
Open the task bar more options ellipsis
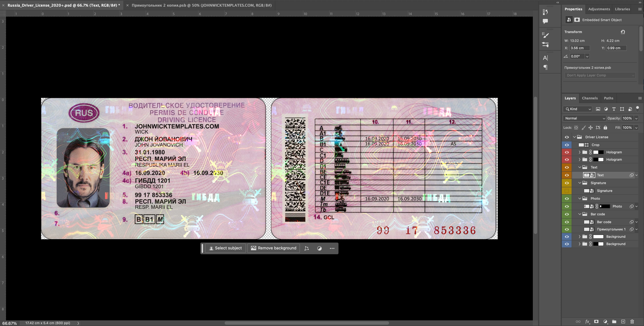(x=332, y=248)
